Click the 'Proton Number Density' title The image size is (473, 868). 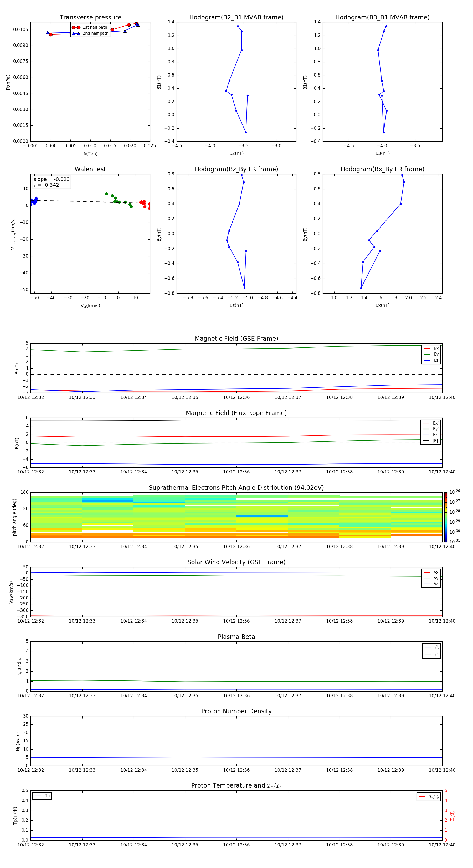point(236,711)
